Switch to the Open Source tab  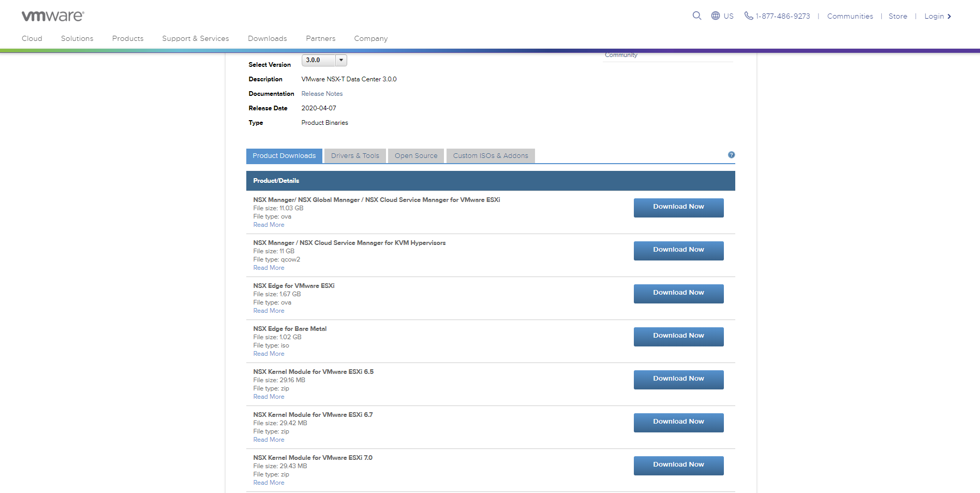[x=416, y=156]
